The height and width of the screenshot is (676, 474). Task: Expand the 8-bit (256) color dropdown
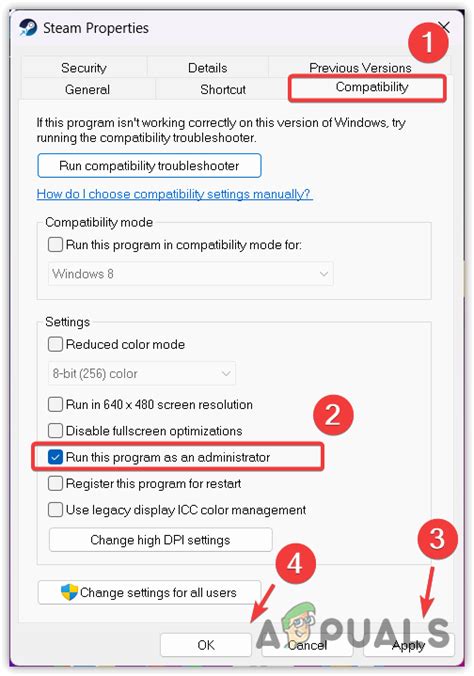point(141,373)
